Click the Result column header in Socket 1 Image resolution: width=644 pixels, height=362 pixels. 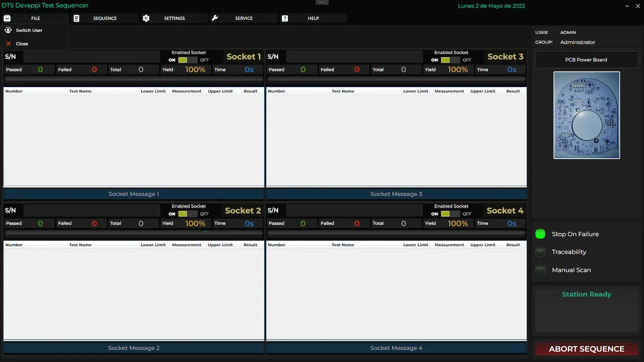pos(250,91)
